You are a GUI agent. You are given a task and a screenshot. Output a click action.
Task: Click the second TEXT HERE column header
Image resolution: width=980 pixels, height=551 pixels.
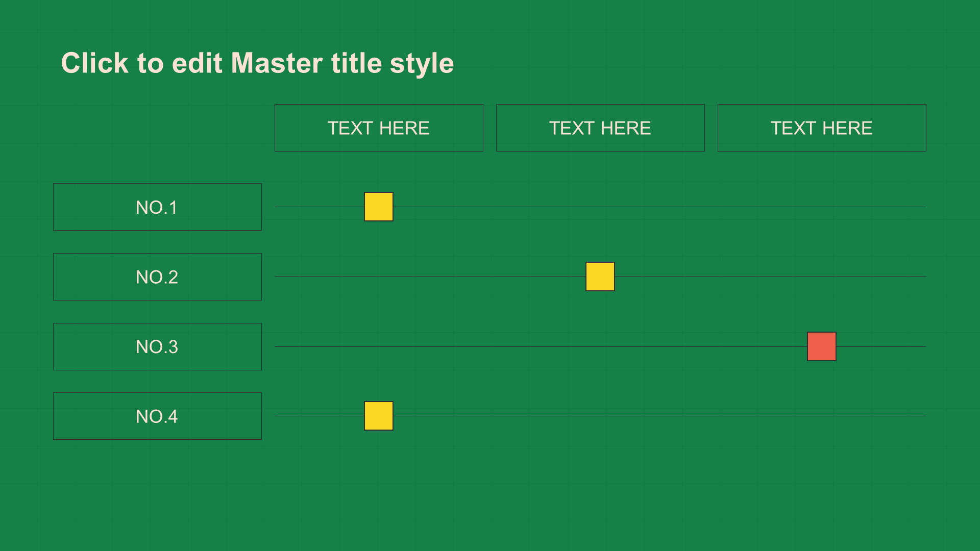coord(599,127)
